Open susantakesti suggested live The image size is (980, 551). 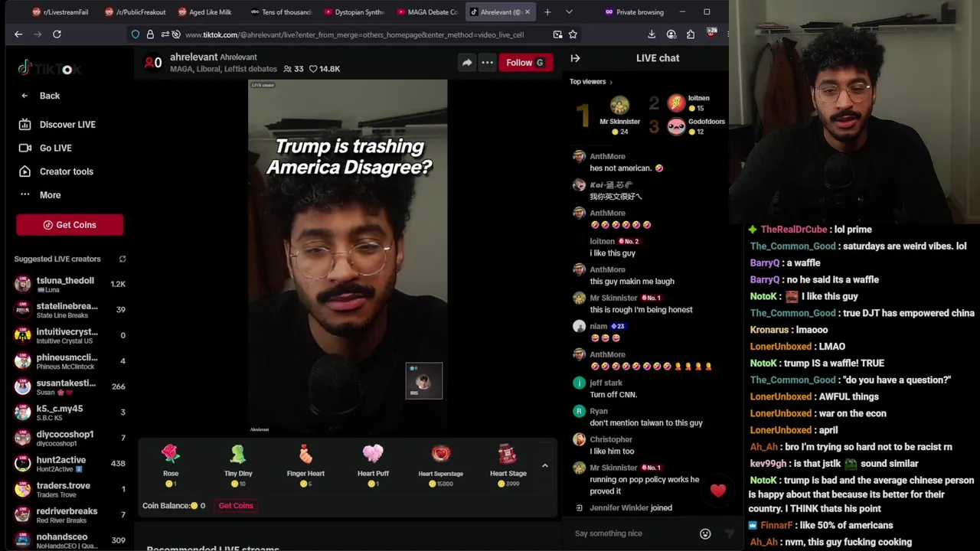(x=70, y=386)
